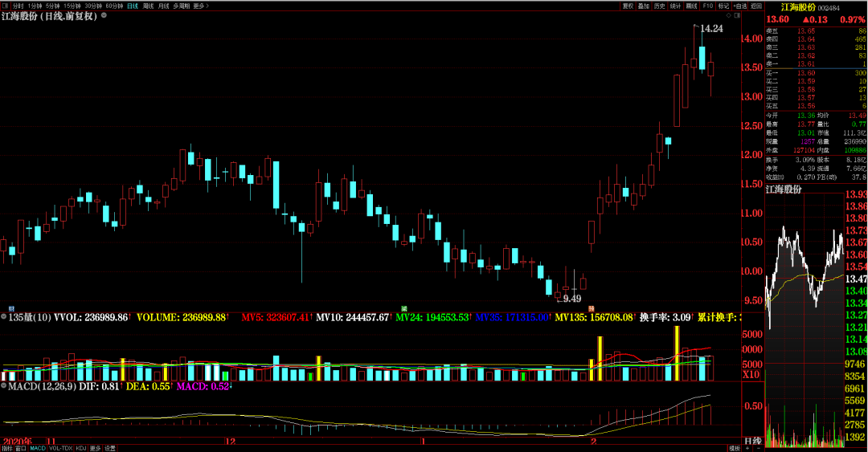This screenshot has width=868, height=452.
Task: Select the 1分钟 period
Action: (x=35, y=6)
